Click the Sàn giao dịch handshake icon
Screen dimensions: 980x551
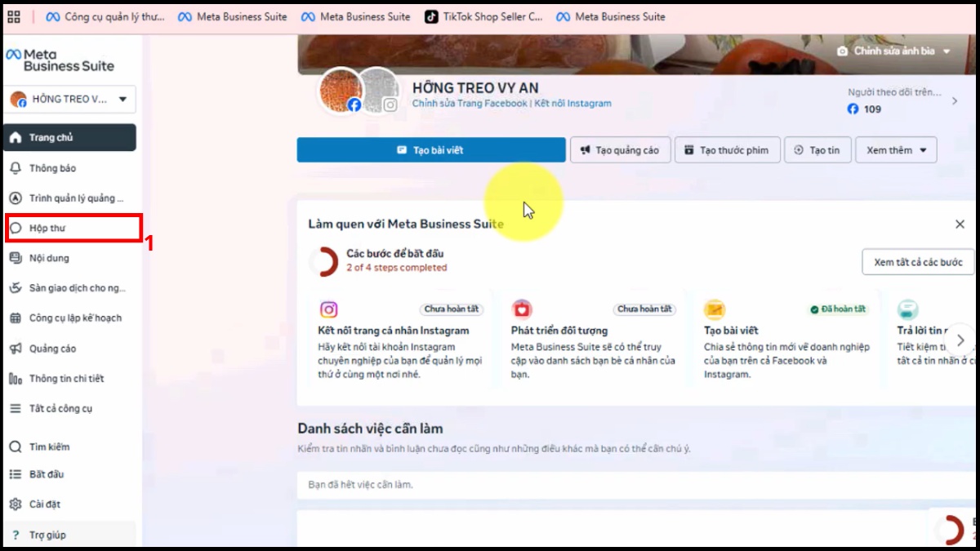pyautogui.click(x=15, y=288)
